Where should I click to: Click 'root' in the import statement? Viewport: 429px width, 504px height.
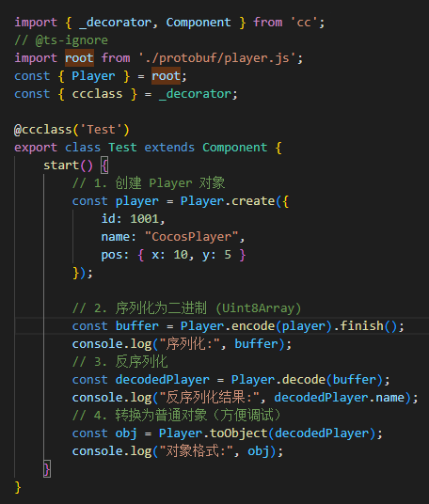click(x=79, y=58)
